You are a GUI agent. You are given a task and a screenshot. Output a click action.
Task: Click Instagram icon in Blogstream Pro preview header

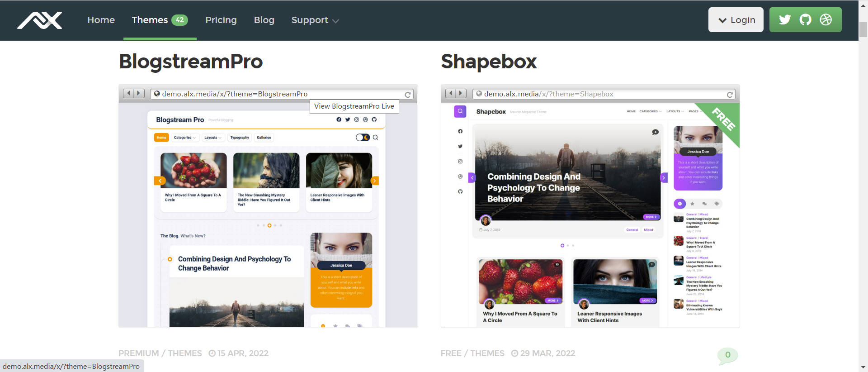[356, 119]
